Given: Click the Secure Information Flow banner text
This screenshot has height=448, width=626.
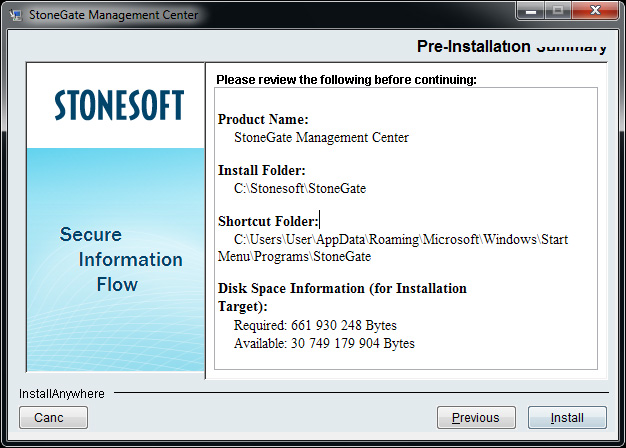Looking at the screenshot, I should [x=120, y=259].
